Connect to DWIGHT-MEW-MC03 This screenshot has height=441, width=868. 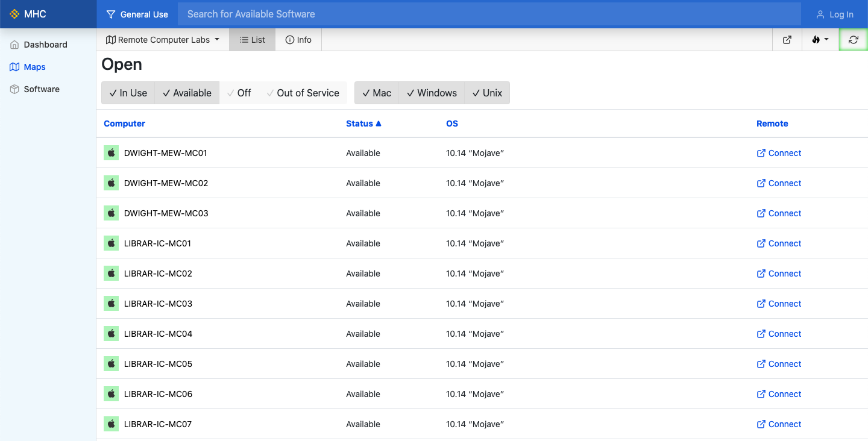(779, 213)
